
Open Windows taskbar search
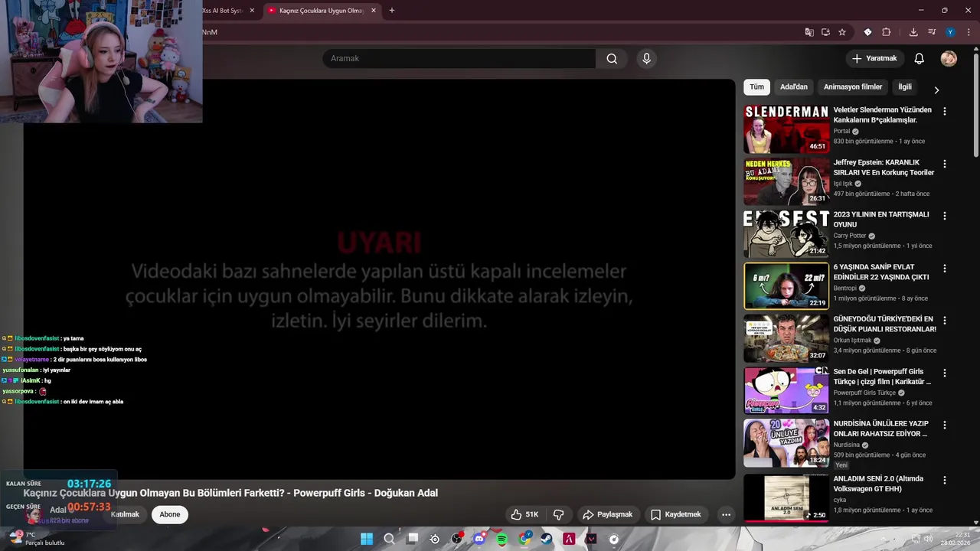click(389, 539)
